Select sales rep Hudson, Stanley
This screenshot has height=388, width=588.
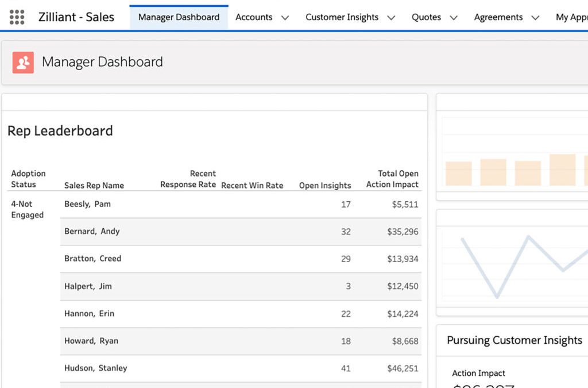(x=96, y=368)
